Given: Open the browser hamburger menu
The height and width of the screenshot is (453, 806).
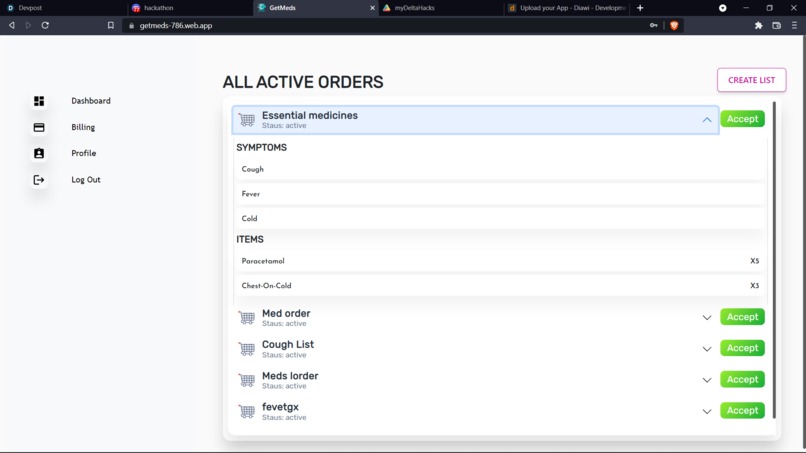Looking at the screenshot, I should [x=794, y=25].
